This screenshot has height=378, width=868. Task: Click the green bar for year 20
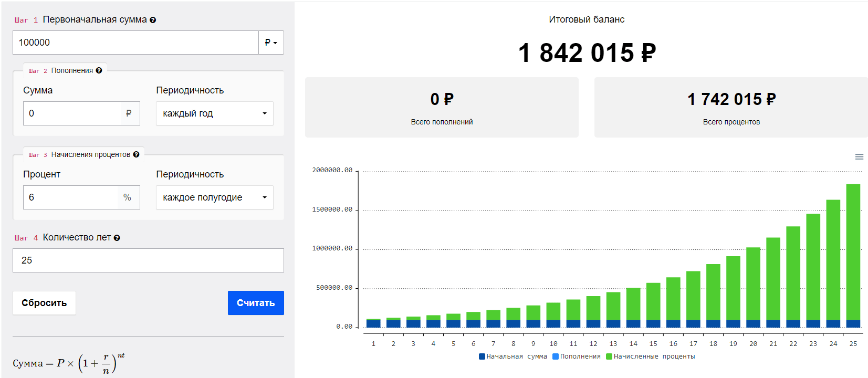(753, 283)
